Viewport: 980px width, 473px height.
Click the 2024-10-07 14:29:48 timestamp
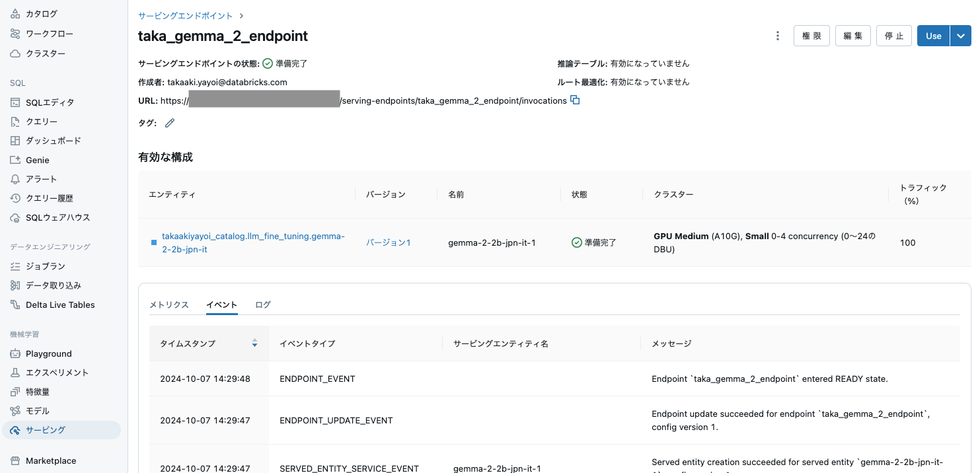[x=205, y=379]
